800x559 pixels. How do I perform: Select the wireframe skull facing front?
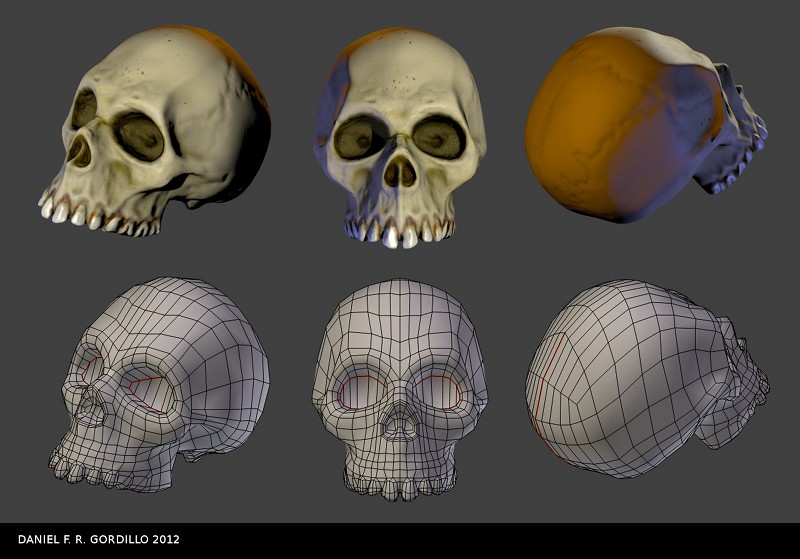click(x=399, y=390)
